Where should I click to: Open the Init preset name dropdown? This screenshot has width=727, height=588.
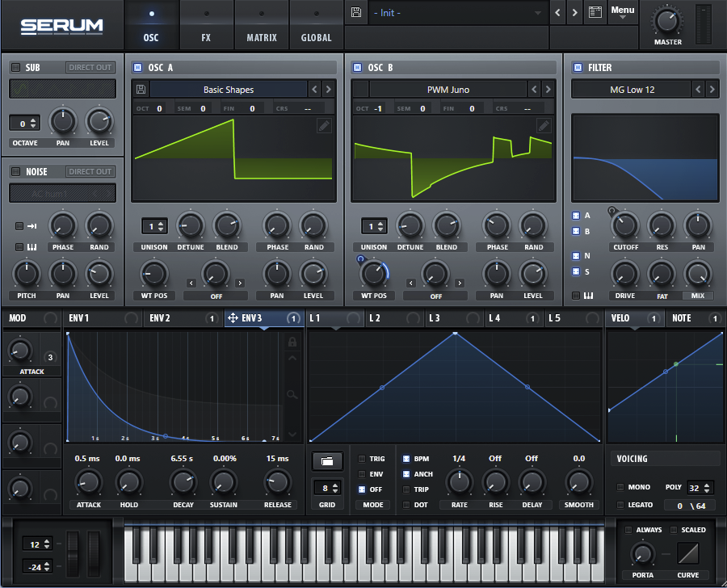point(457,13)
